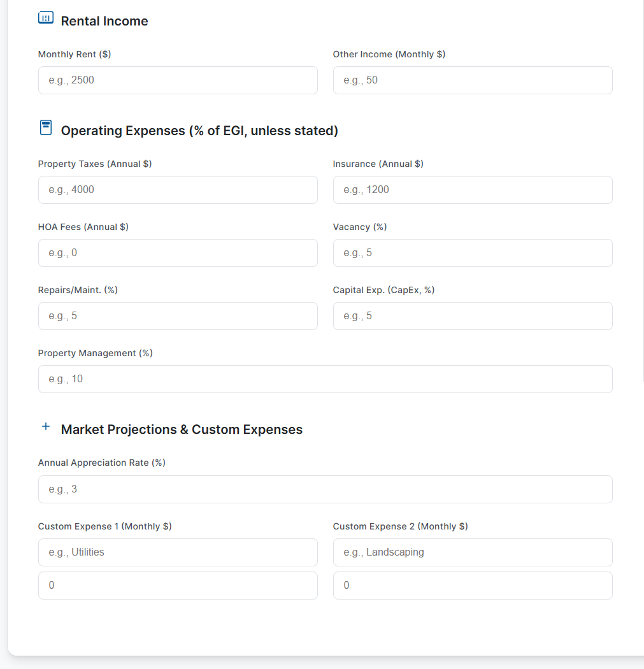This screenshot has width=644, height=669.
Task: Click the Repairs/Maint. (%) label
Action: (x=78, y=290)
